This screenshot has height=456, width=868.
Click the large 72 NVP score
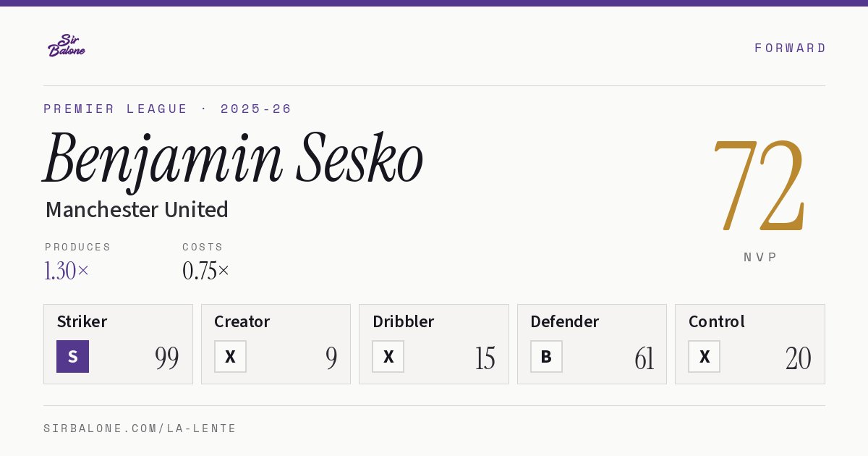point(759,185)
